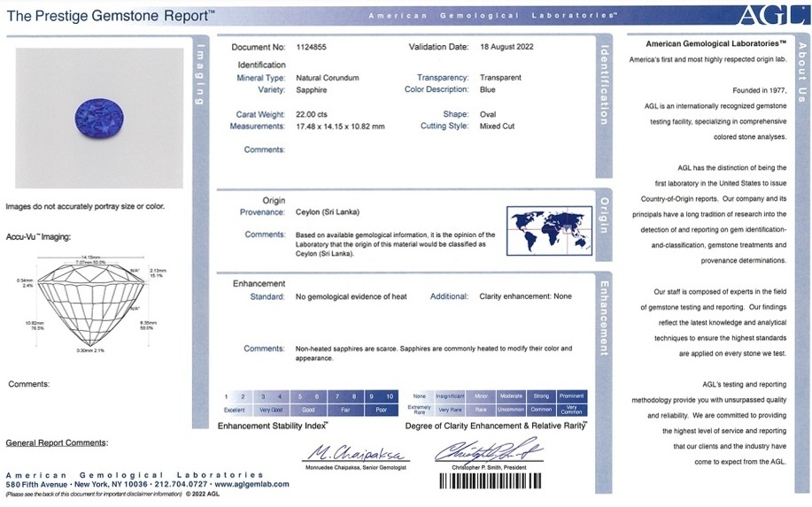This screenshot has height=507, width=812.
Task: Click the 'Prominent' clarity enhancement cell
Action: (572, 396)
